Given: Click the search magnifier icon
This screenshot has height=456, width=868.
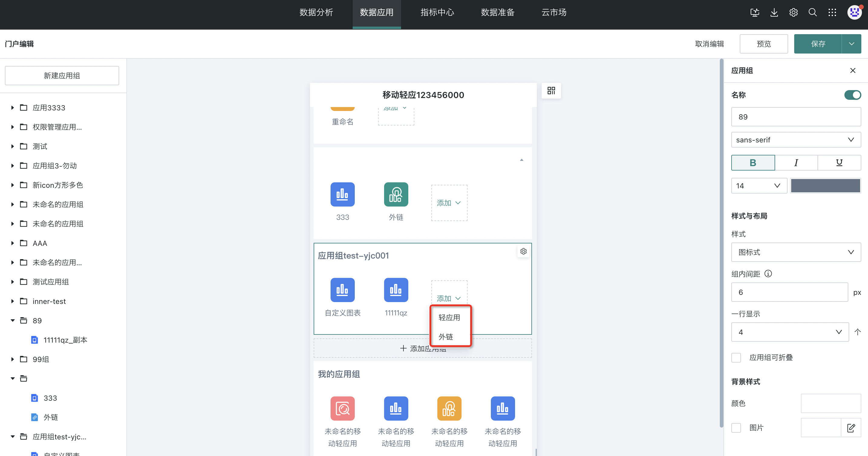Looking at the screenshot, I should pyautogui.click(x=812, y=13).
